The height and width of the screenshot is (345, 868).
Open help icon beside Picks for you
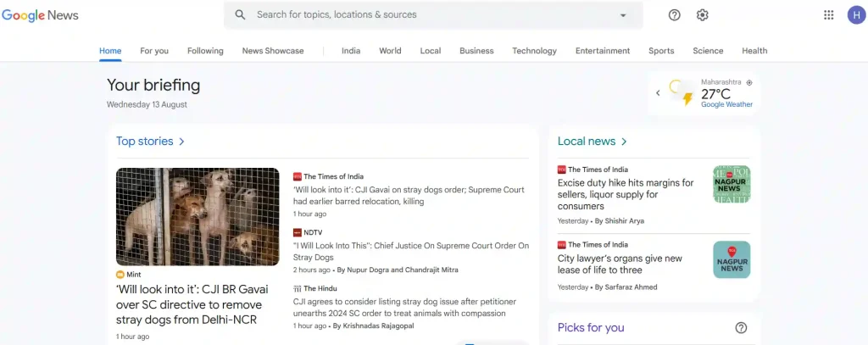click(x=741, y=328)
